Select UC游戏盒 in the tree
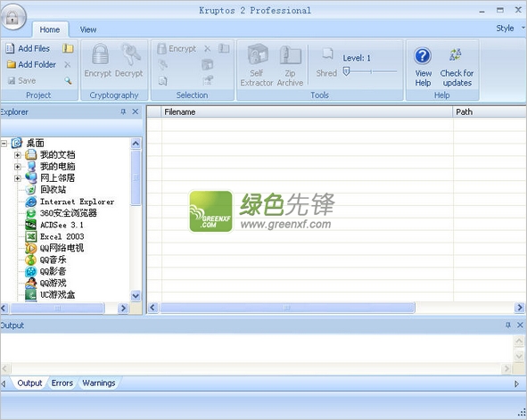 point(57,294)
